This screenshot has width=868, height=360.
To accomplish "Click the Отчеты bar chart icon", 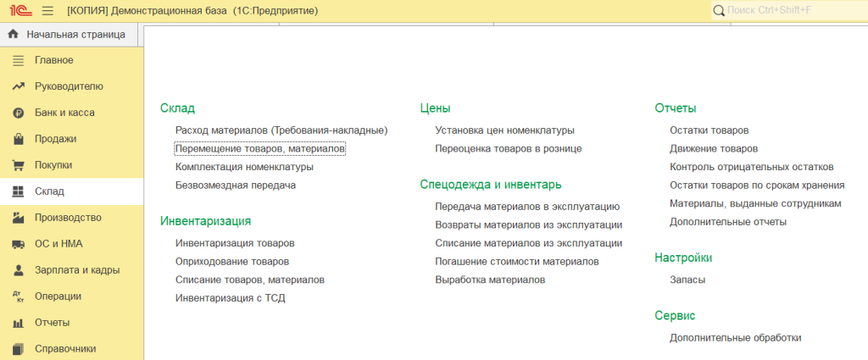I will pyautogui.click(x=19, y=323).
